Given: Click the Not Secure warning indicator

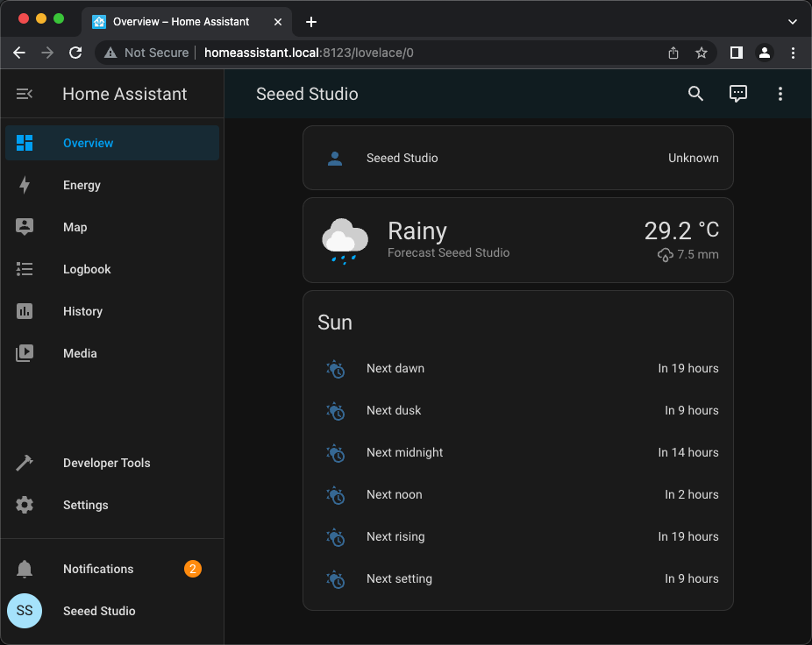Looking at the screenshot, I should [146, 53].
